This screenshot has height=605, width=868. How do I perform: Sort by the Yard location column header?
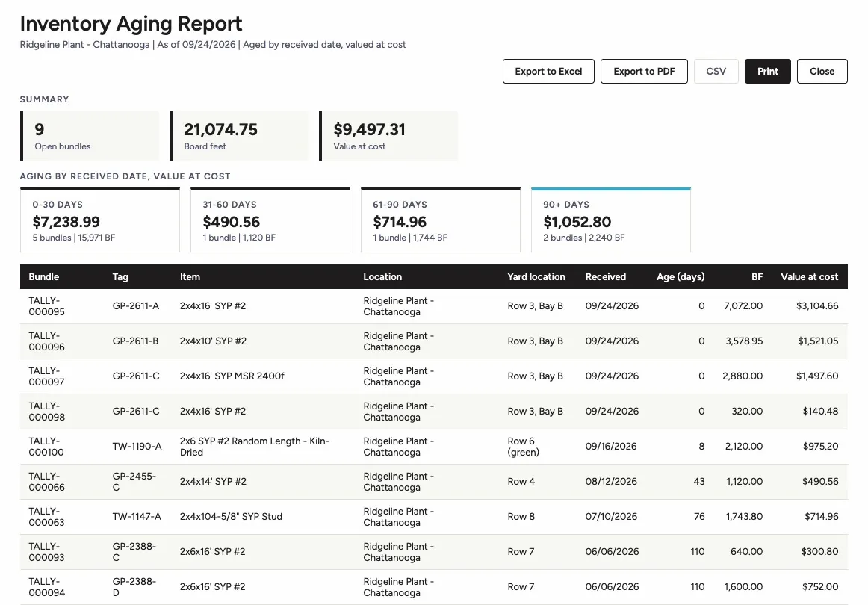coord(536,277)
